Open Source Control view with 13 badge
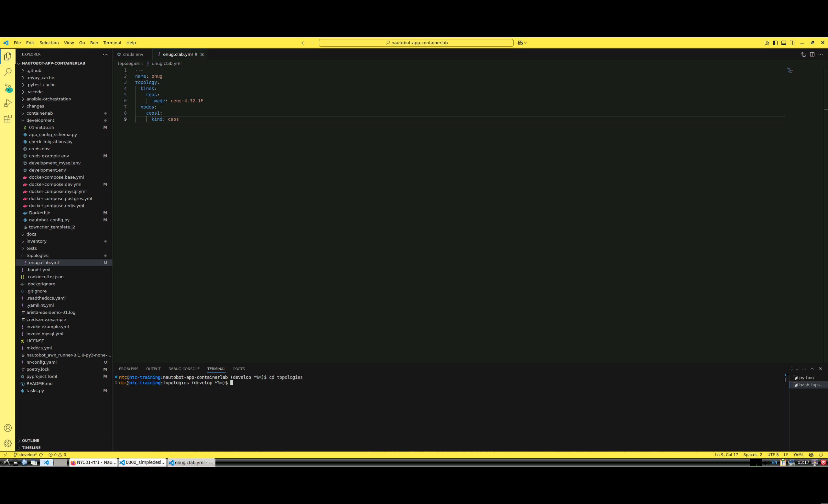 [x=8, y=88]
